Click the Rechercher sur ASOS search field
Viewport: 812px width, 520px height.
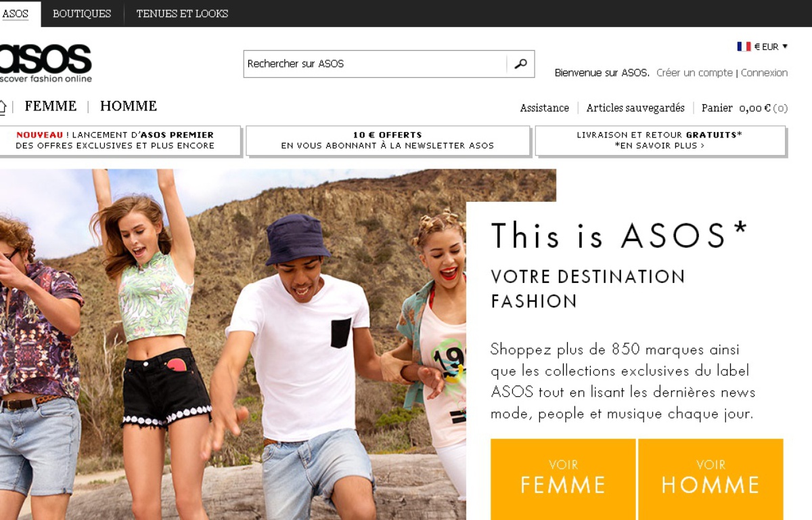[x=374, y=64]
